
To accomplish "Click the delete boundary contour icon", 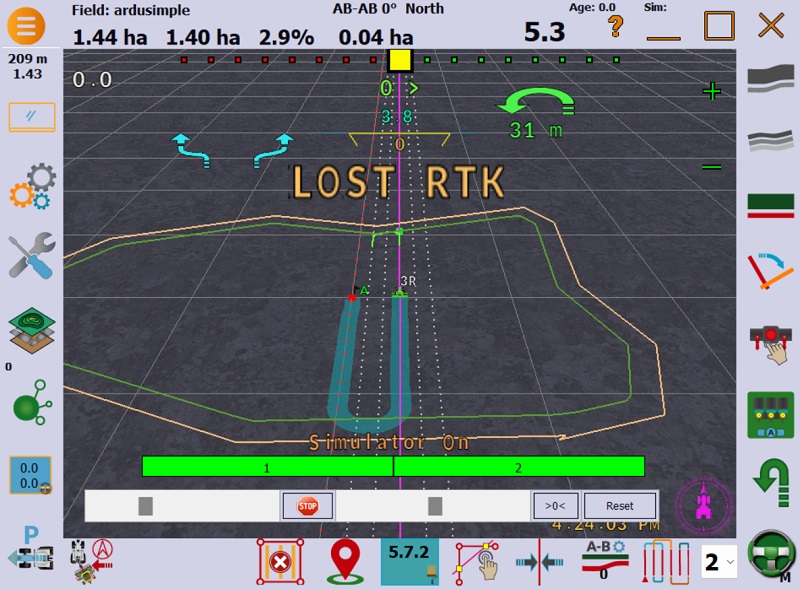I will (x=279, y=562).
